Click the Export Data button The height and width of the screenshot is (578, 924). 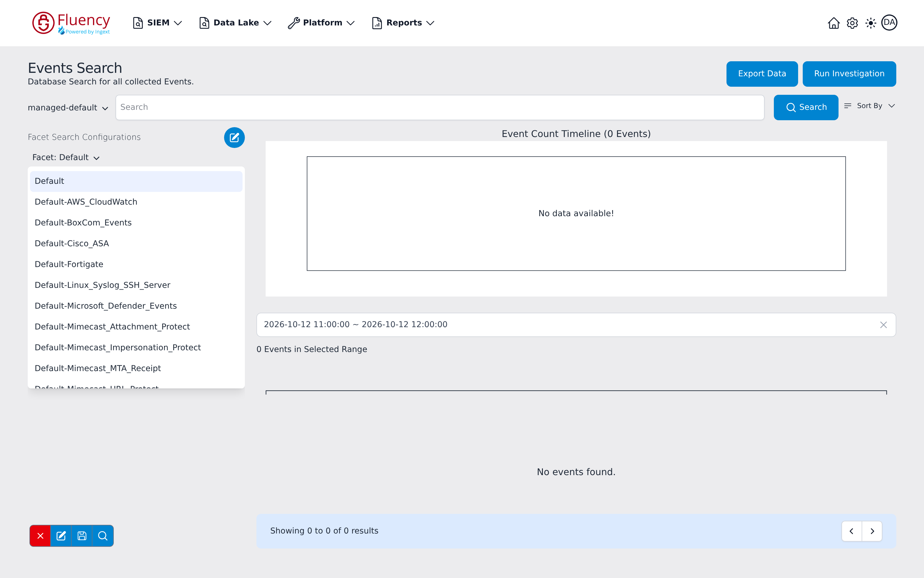point(762,74)
